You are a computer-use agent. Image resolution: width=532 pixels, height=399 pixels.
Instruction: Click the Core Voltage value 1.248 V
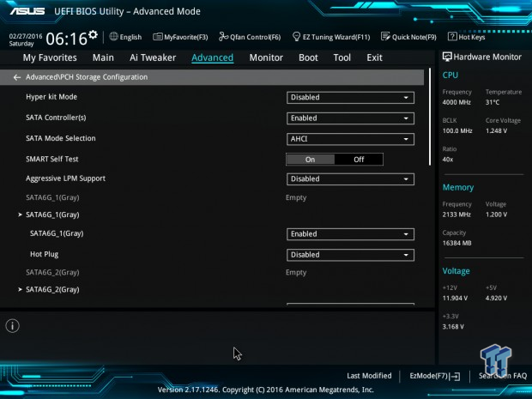pos(496,130)
